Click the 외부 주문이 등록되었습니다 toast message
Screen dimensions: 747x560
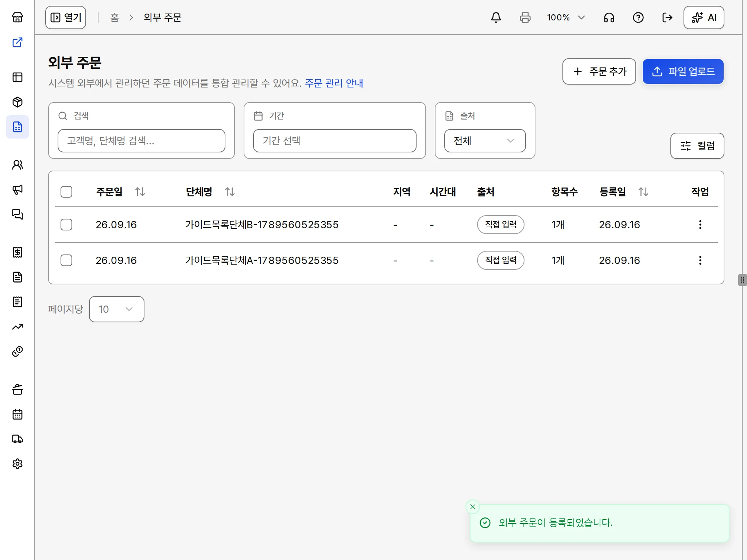556,523
